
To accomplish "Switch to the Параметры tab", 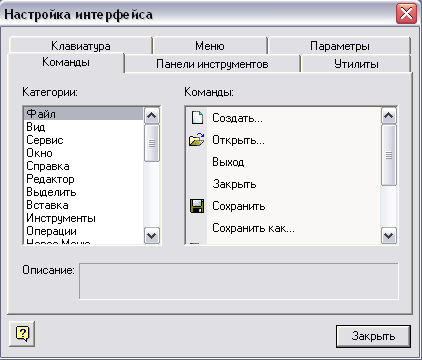I will point(340,46).
